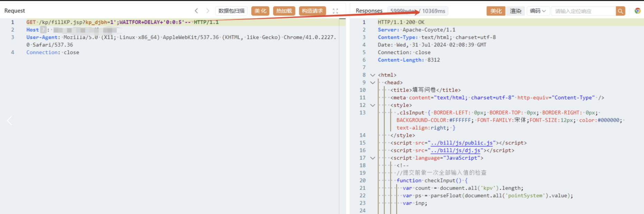
Task: Click the <title>填写问卷</title> line
Action: pyautogui.click(x=426, y=90)
